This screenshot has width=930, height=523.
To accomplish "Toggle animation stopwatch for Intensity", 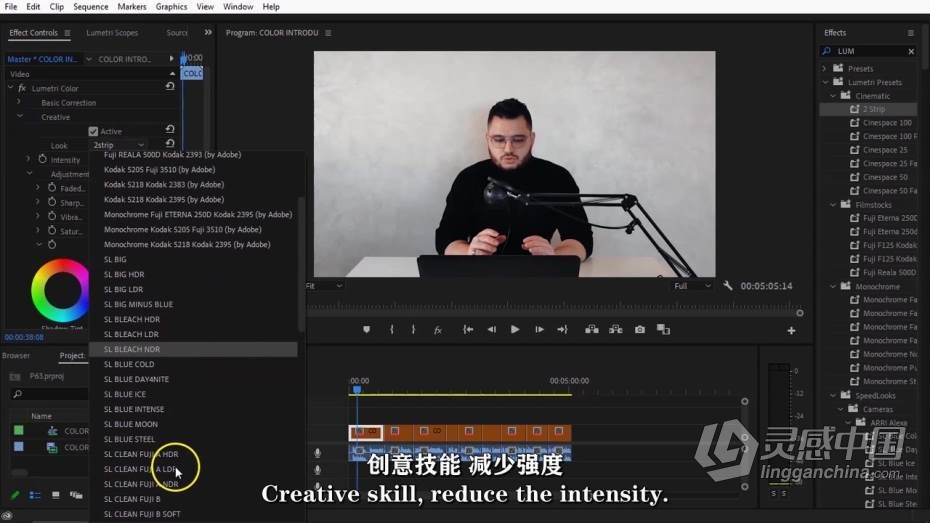I will tap(43, 160).
